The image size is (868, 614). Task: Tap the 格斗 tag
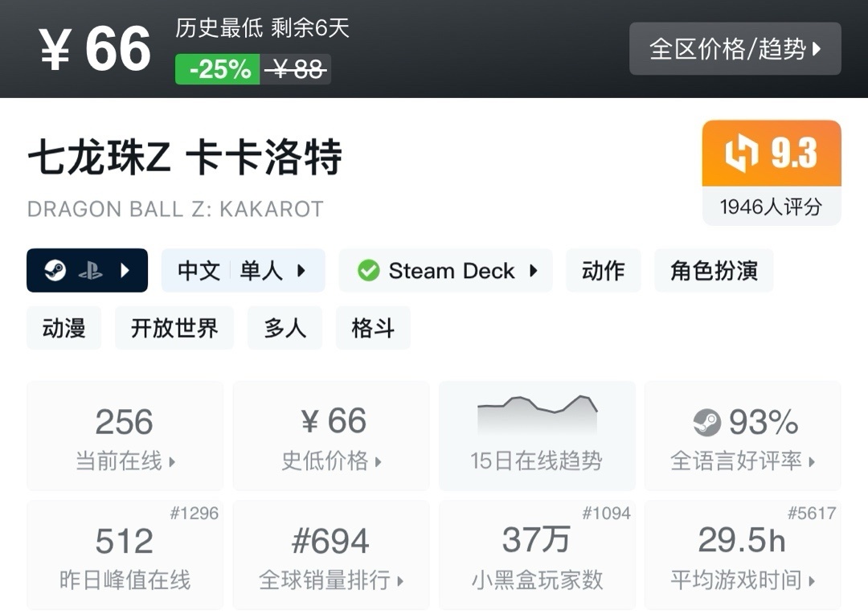tap(373, 328)
